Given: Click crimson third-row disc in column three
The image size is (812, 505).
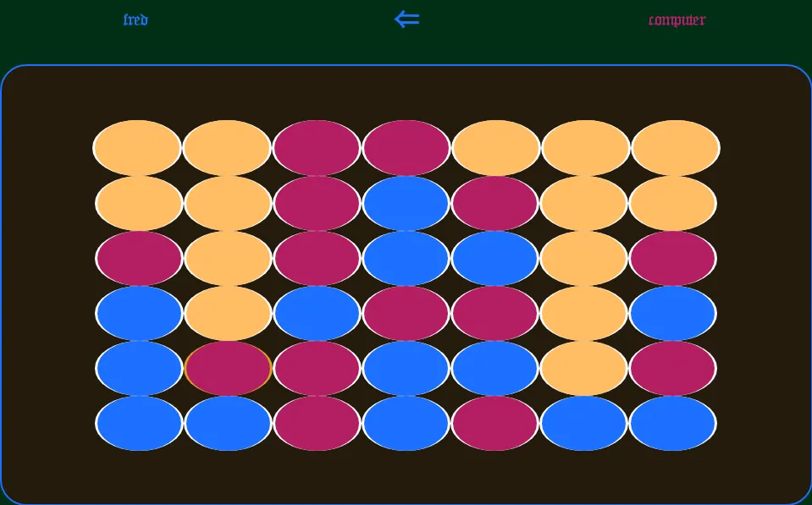Looking at the screenshot, I should 317,258.
